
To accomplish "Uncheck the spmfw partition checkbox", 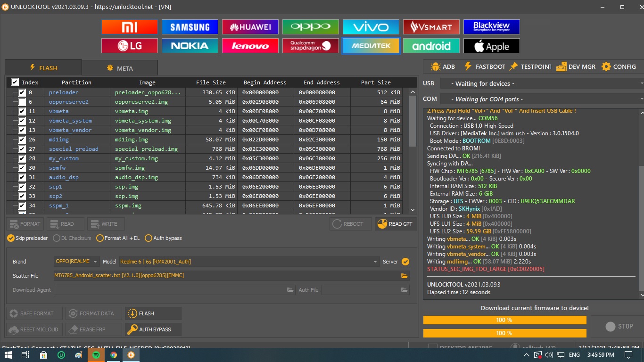I will (22, 168).
